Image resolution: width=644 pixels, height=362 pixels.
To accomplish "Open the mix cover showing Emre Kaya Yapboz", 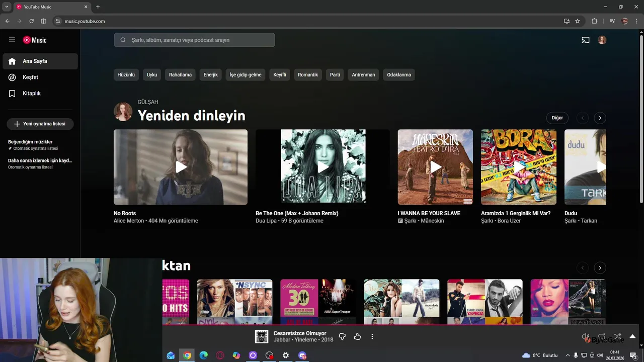I will (485, 302).
